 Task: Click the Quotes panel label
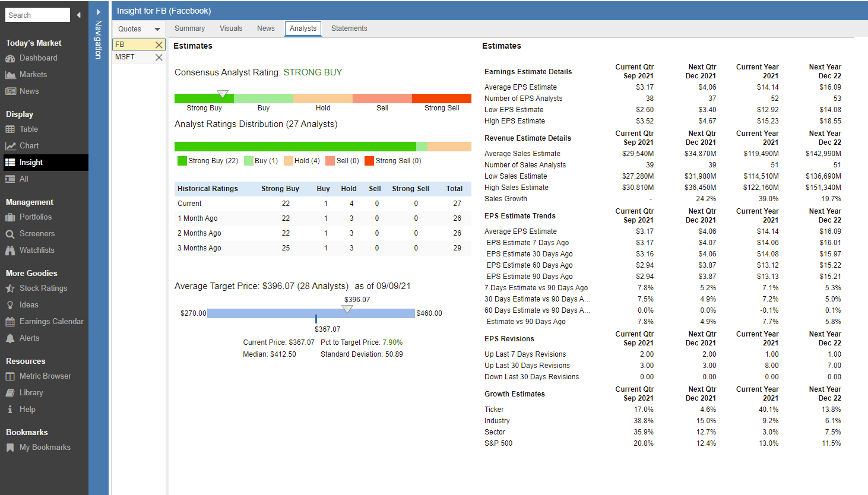coord(129,29)
